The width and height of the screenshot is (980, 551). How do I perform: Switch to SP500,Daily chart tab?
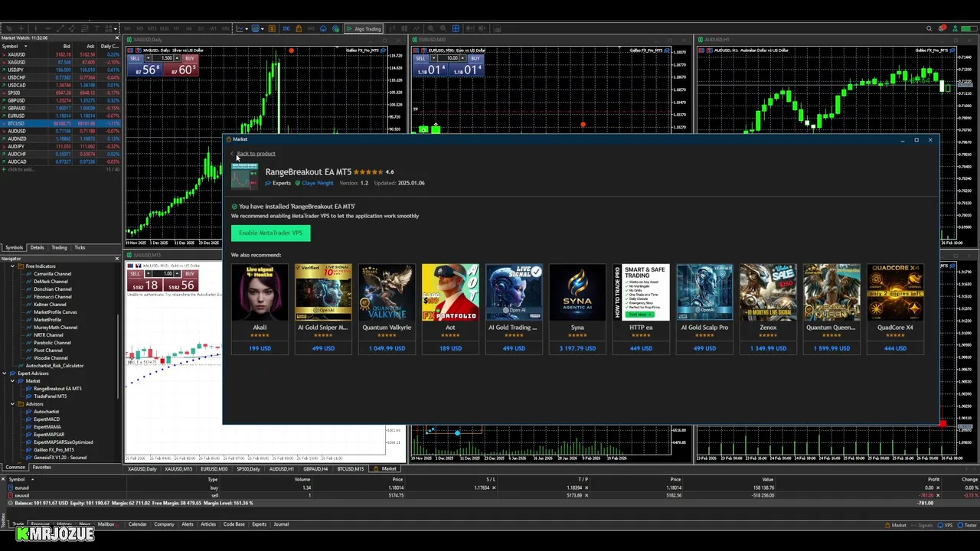click(x=248, y=469)
